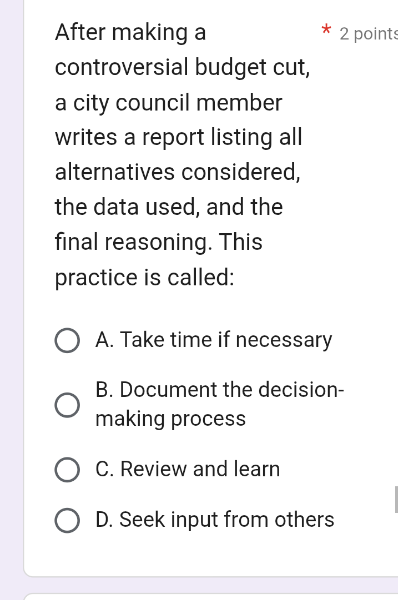The image size is (398, 600).
Task: Click the 'controversial budget cut,' text line
Action: (x=182, y=68)
